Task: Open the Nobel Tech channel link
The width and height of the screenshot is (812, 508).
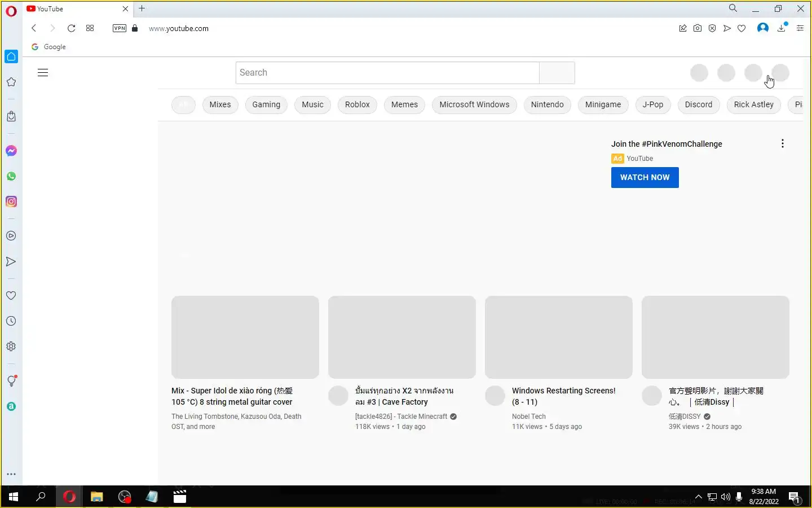Action: click(529, 417)
